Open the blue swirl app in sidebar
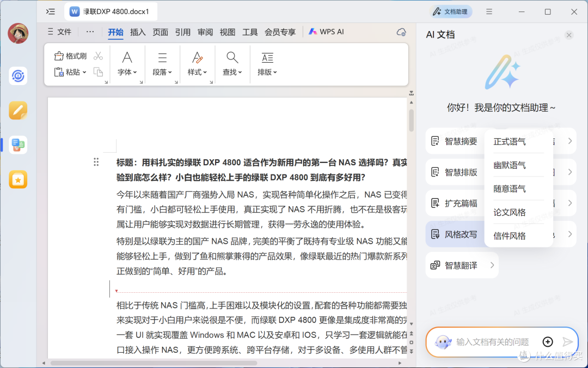Image resolution: width=588 pixels, height=368 pixels. [18, 76]
